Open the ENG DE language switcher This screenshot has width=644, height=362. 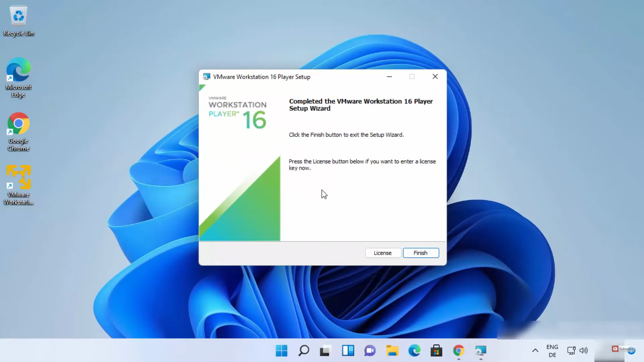[x=552, y=351]
